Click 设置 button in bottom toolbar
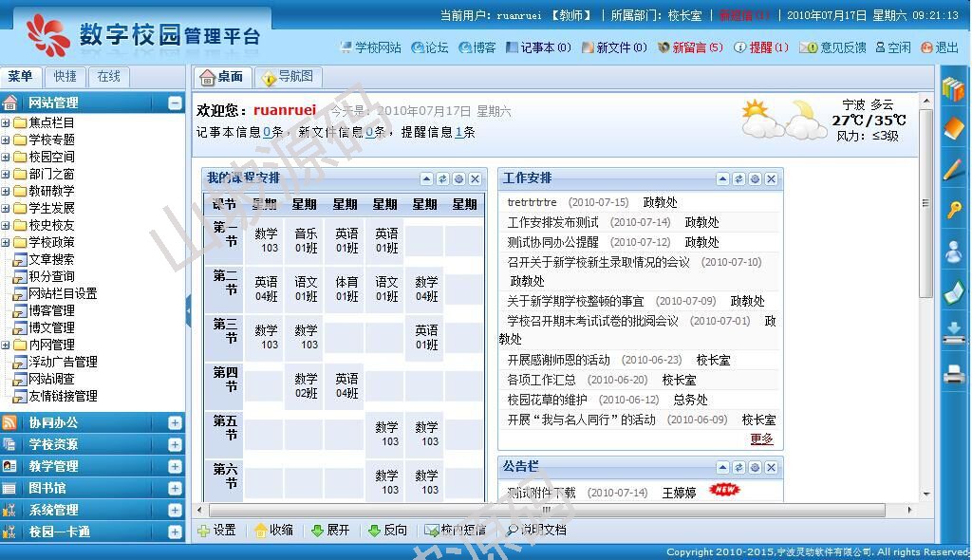Image resolution: width=972 pixels, height=560 pixels. point(217,531)
